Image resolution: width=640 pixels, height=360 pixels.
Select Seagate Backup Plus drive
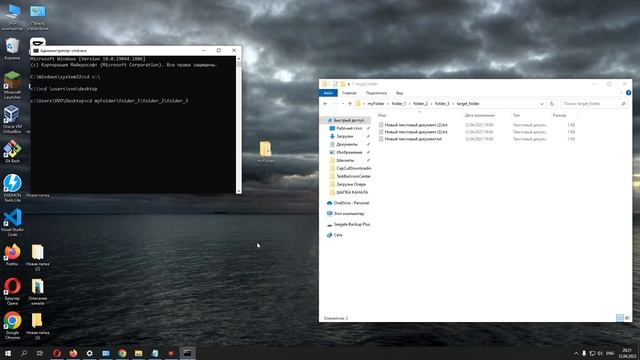tap(348, 224)
